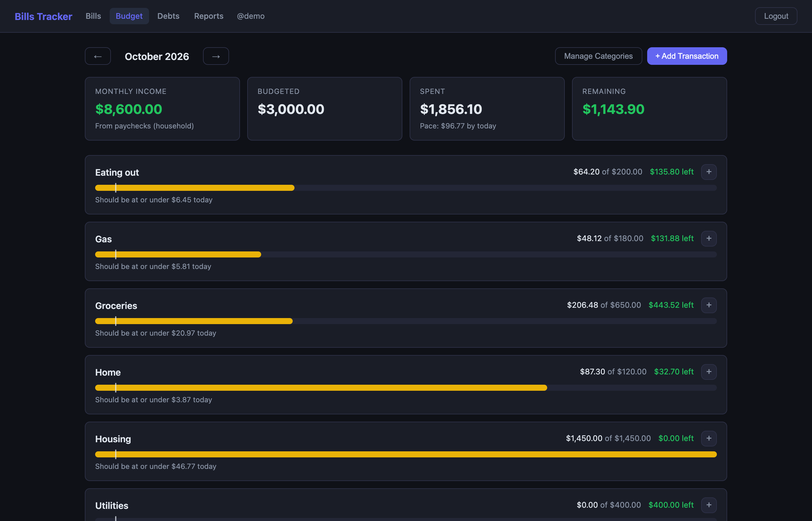Screen dimensions: 812x521
Task: Click the Groceries progress bar
Action: pos(406,321)
